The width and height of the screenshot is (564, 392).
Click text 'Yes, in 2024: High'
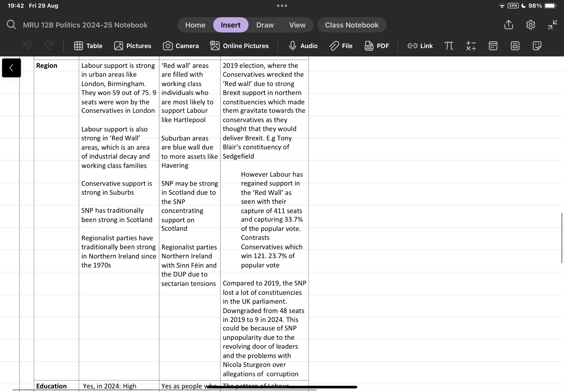[x=109, y=386]
